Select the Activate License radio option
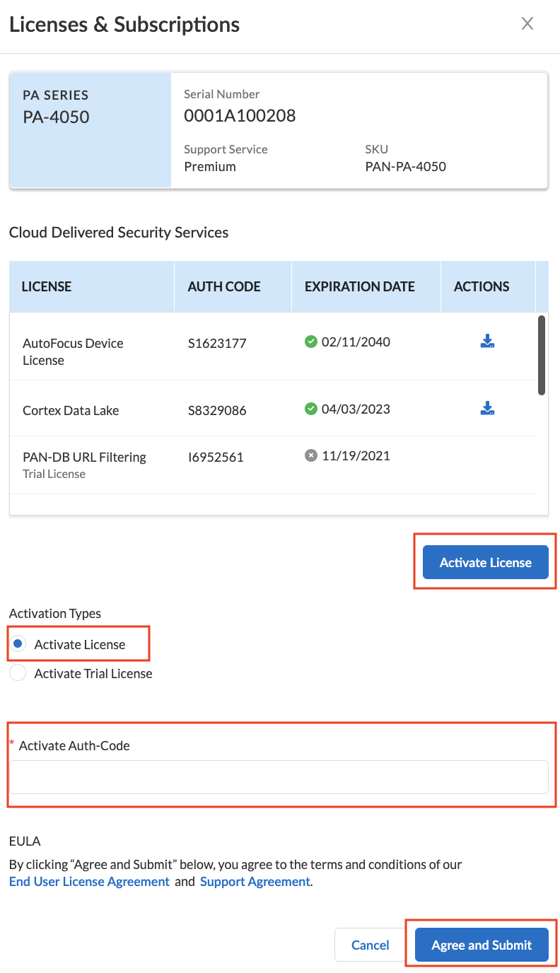 (x=19, y=644)
